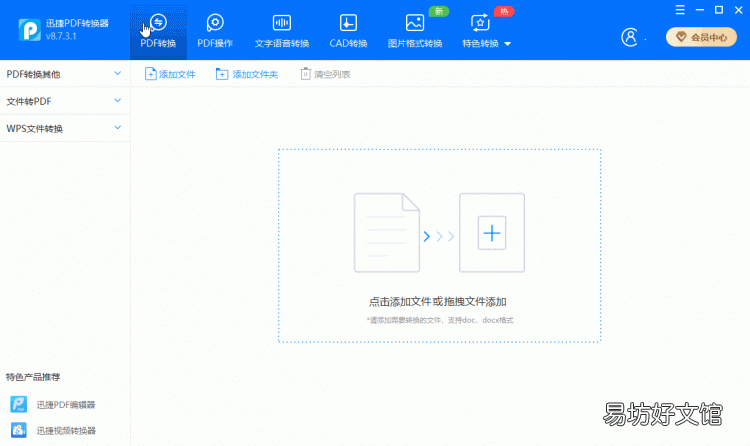The image size is (750, 446).
Task: Expand the 文件转PDF section
Action: (65, 101)
